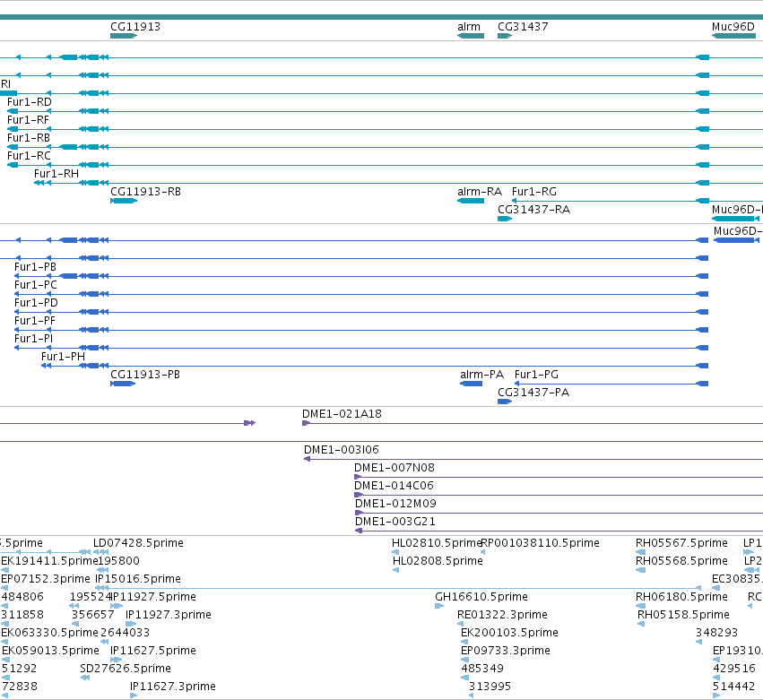Select the DME1-003I06 clone label
Screen dimensions: 763x700
[341, 450]
